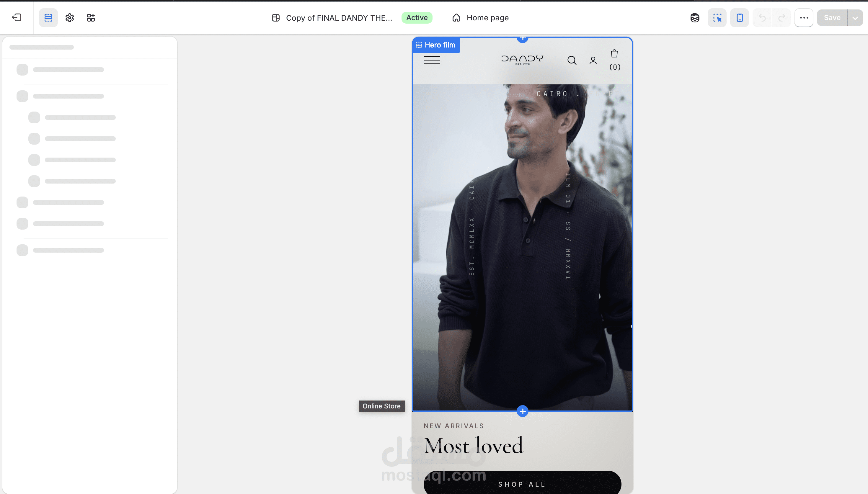The image size is (868, 494).
Task: Open the Sidekick assistant icon
Action: (x=695, y=18)
